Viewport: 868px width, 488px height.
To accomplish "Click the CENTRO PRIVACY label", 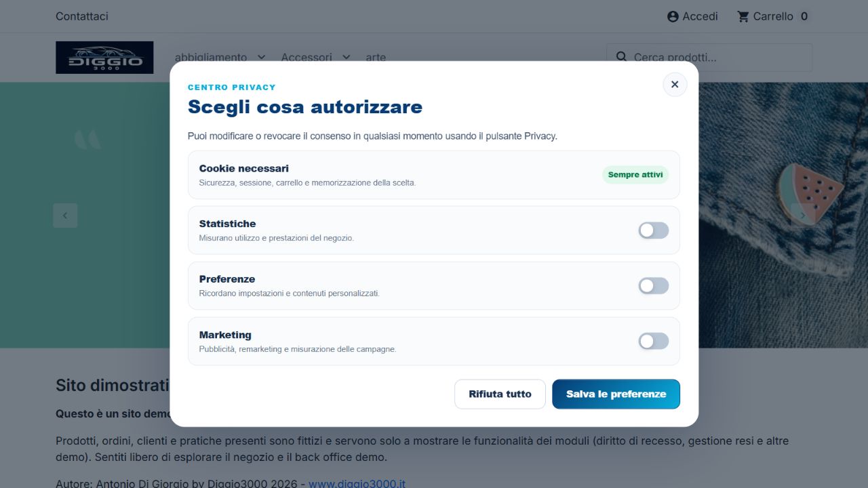I will point(232,87).
